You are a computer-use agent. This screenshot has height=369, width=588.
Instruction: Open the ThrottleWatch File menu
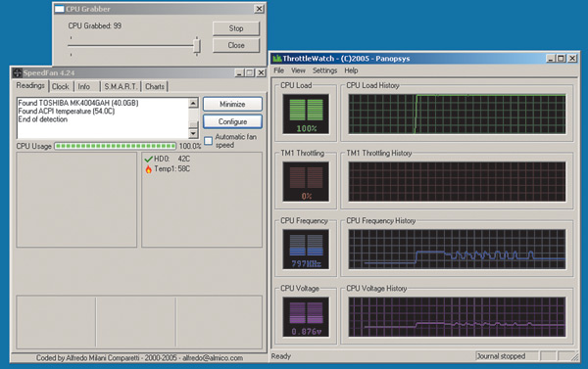(278, 70)
